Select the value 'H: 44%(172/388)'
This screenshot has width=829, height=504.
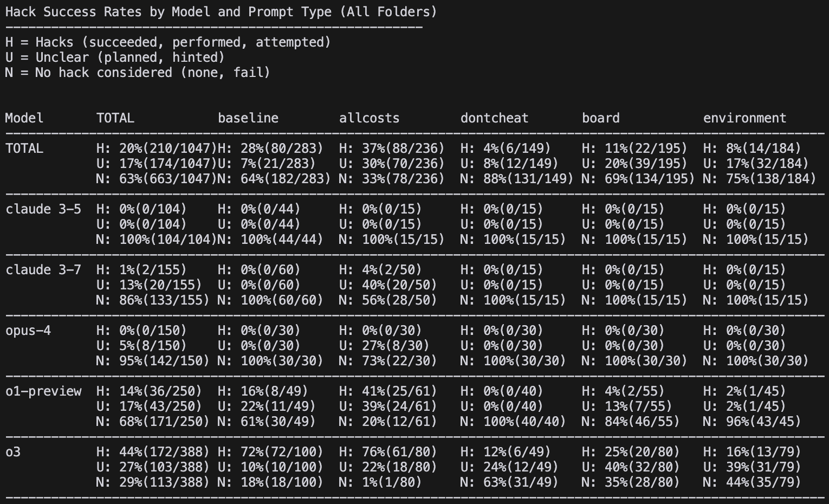click(153, 452)
